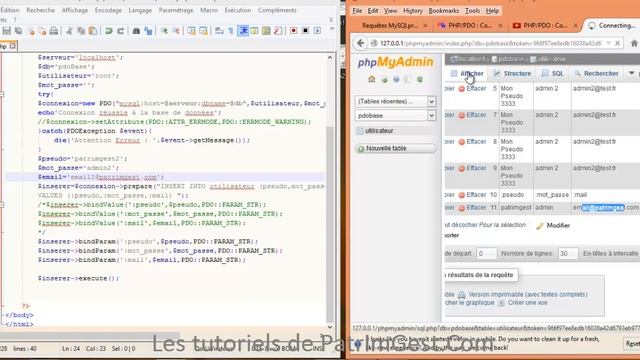Click the Notepad++ scrollbar down arrow

330,327
